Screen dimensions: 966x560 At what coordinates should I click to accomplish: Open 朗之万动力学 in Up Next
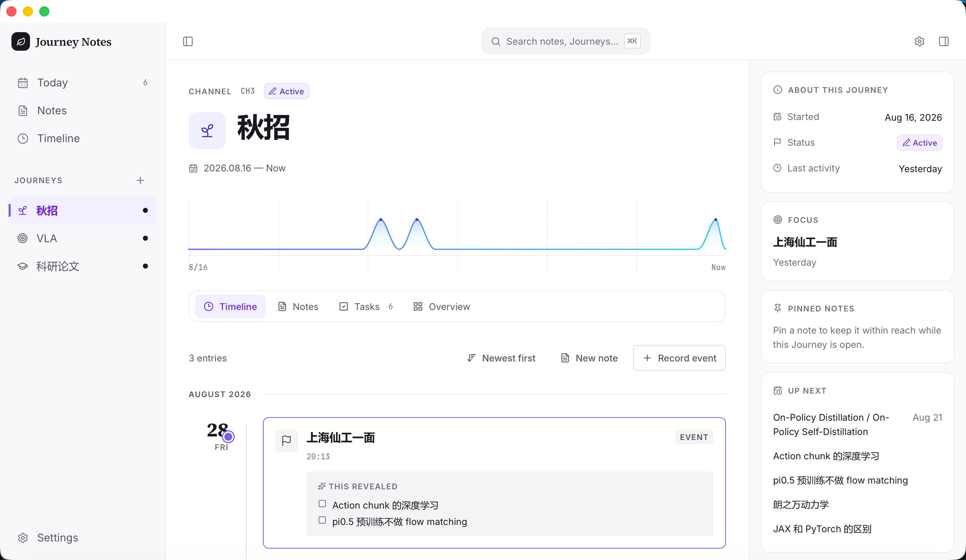coord(801,504)
